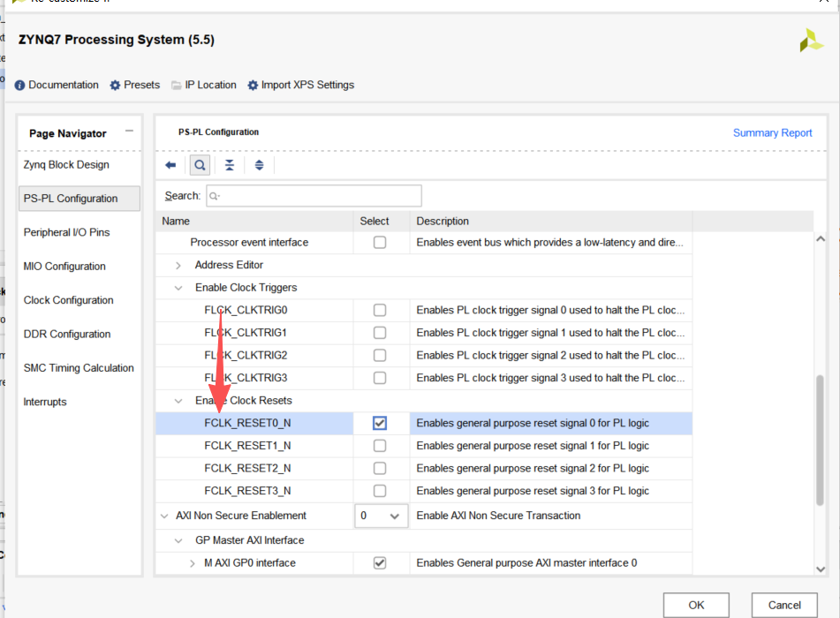The image size is (840, 618).
Task: Click the collapse all toolbar icon
Action: point(230,165)
